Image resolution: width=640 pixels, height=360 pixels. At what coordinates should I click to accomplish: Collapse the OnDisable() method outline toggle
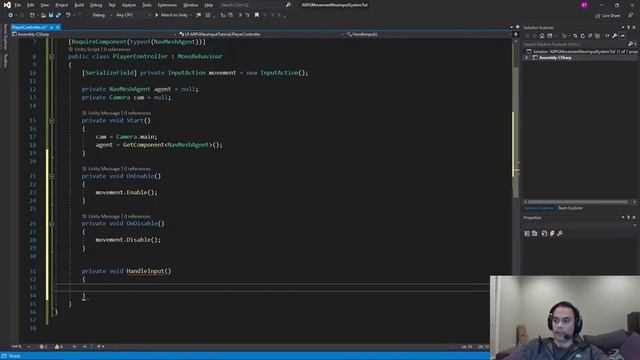52,224
